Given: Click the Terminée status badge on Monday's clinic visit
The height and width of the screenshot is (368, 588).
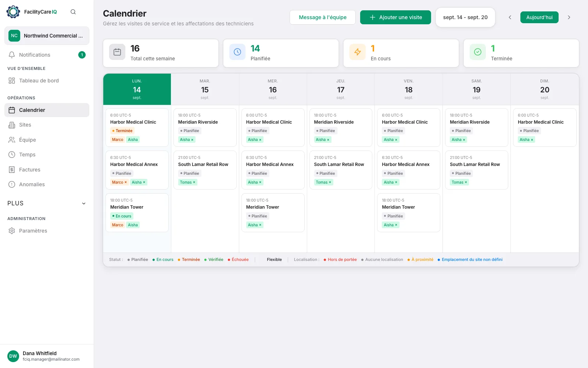Looking at the screenshot, I should click(122, 131).
